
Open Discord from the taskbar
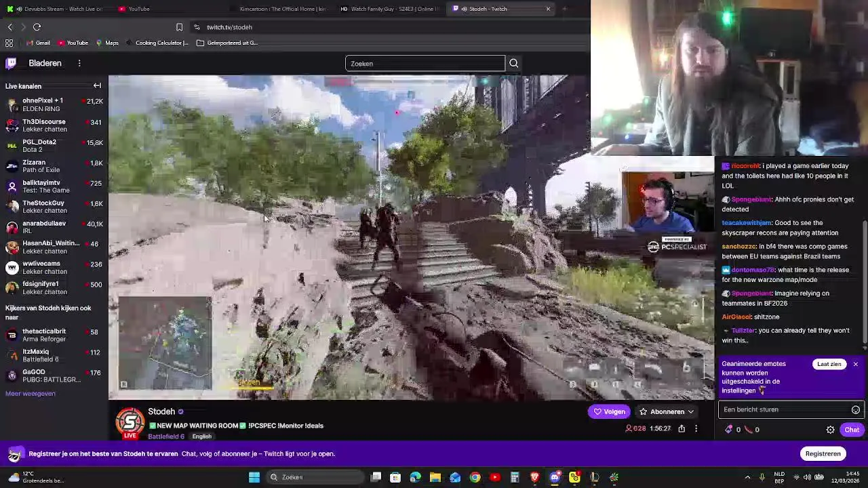(x=555, y=477)
